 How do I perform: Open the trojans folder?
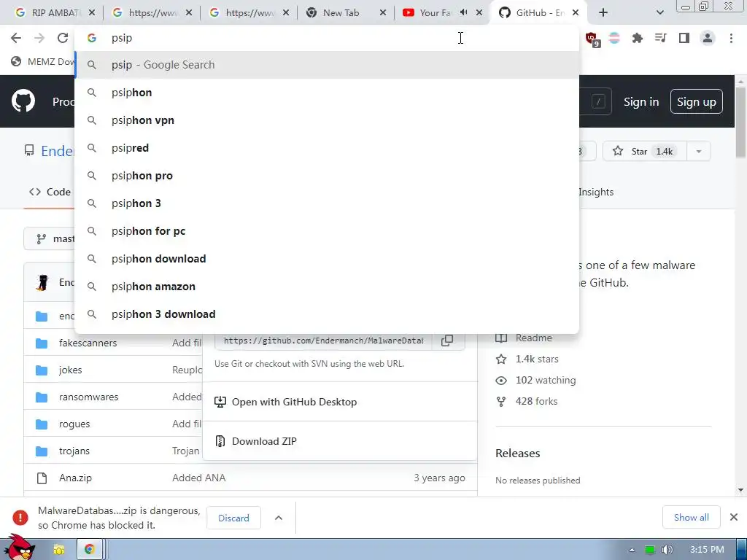74,451
